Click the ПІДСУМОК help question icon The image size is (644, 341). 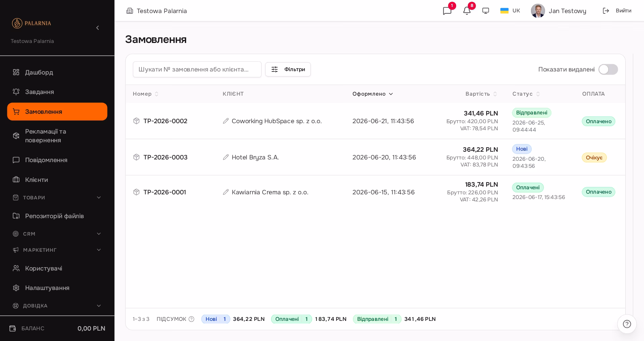(x=192, y=319)
